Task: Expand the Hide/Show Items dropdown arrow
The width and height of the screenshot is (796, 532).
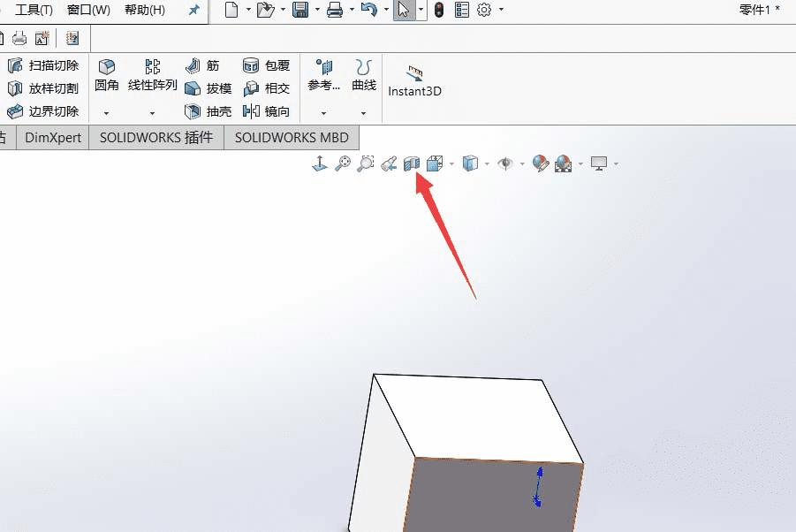Action: coord(522,163)
